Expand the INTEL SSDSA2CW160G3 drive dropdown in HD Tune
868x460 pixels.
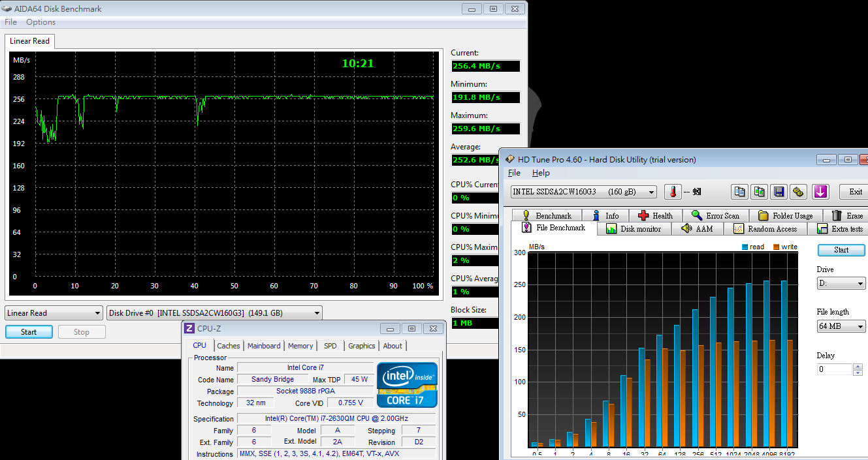[651, 192]
